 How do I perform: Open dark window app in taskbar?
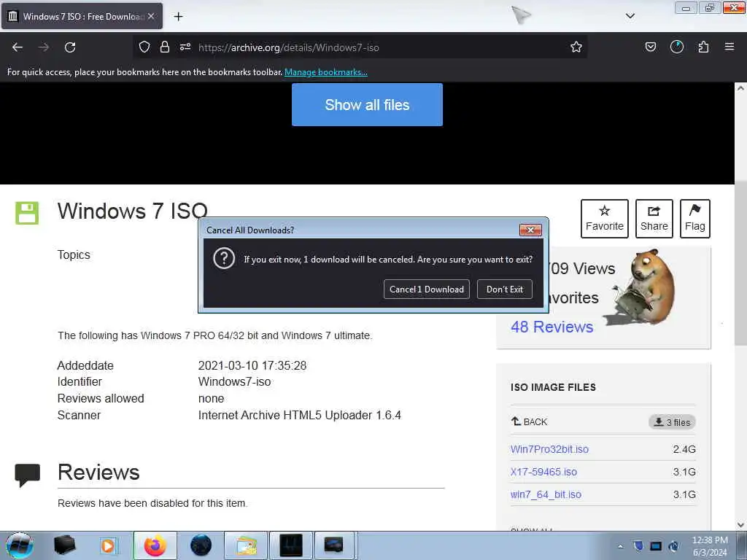coord(291,545)
